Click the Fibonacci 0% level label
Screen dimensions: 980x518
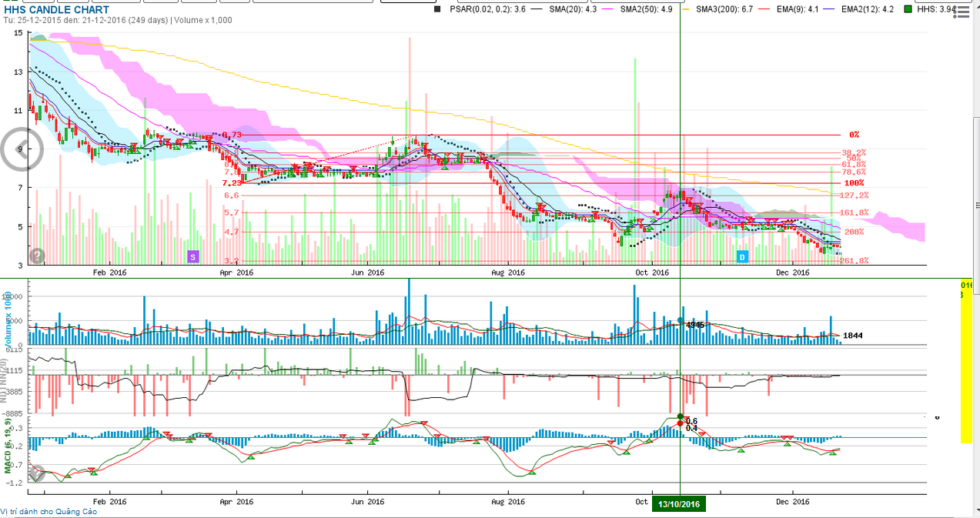click(854, 135)
